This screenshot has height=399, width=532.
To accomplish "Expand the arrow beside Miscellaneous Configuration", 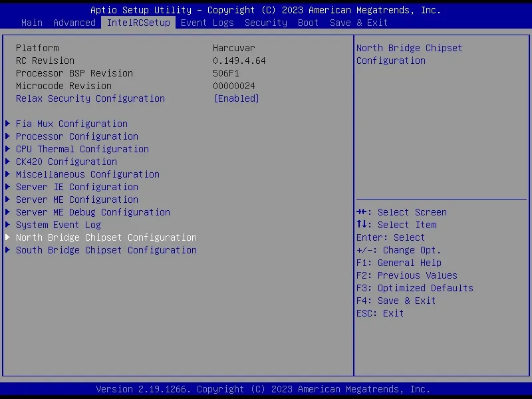I will coord(7,174).
